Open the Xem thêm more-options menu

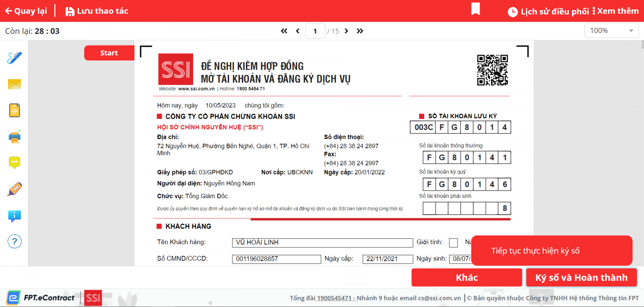pyautogui.click(x=616, y=11)
